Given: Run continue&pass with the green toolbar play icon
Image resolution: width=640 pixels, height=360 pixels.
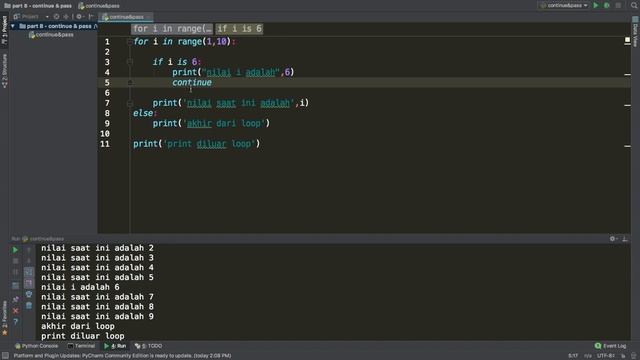Looking at the screenshot, I should pyautogui.click(x=596, y=6).
